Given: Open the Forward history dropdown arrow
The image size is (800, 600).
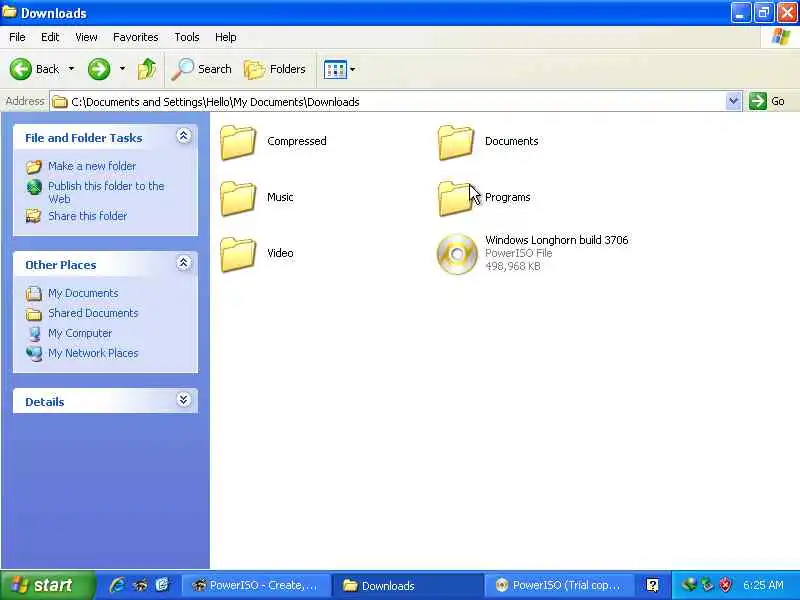Looking at the screenshot, I should 122,69.
